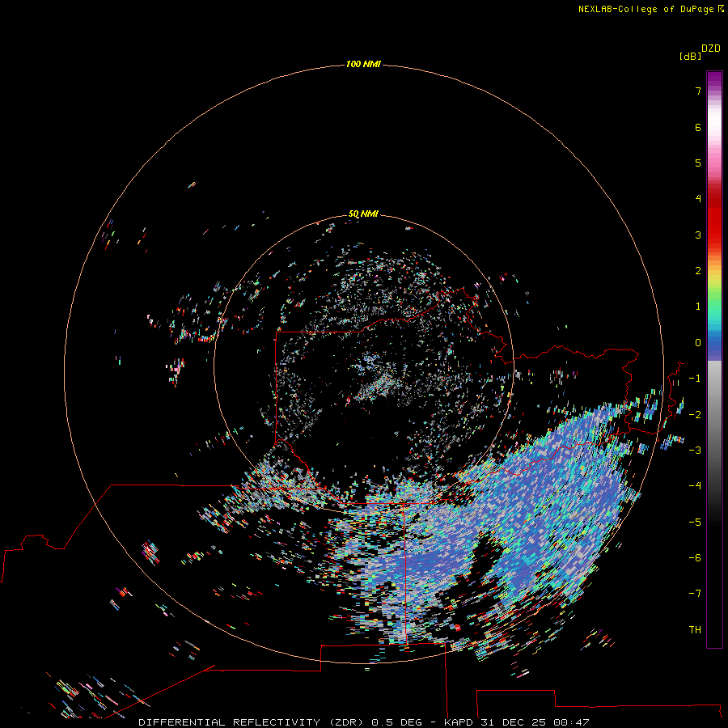Click the legend value 7
Viewport: 728px width, 728px height.
pyautogui.click(x=698, y=91)
